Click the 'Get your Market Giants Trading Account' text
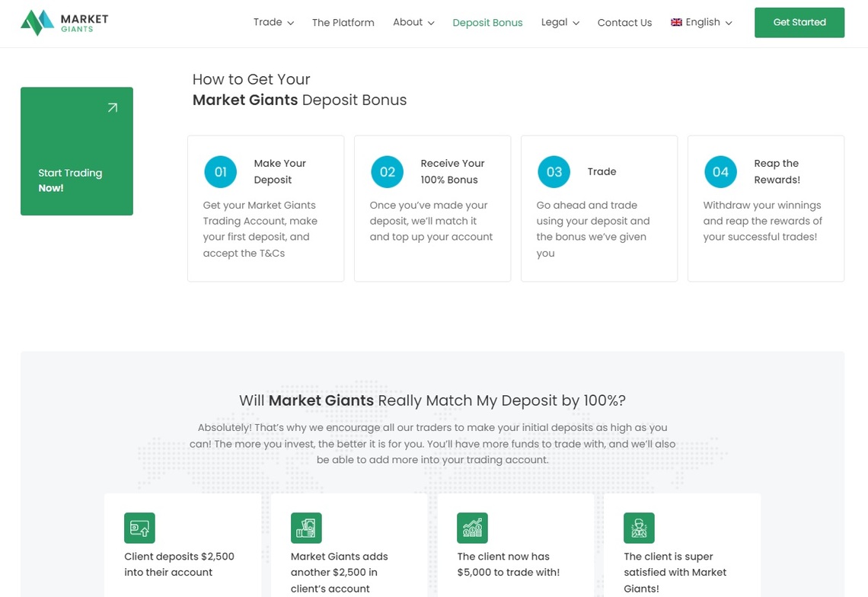 click(260, 228)
